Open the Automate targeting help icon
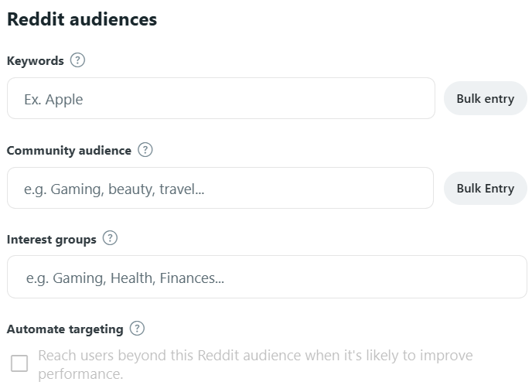The image size is (532, 392). (x=137, y=328)
